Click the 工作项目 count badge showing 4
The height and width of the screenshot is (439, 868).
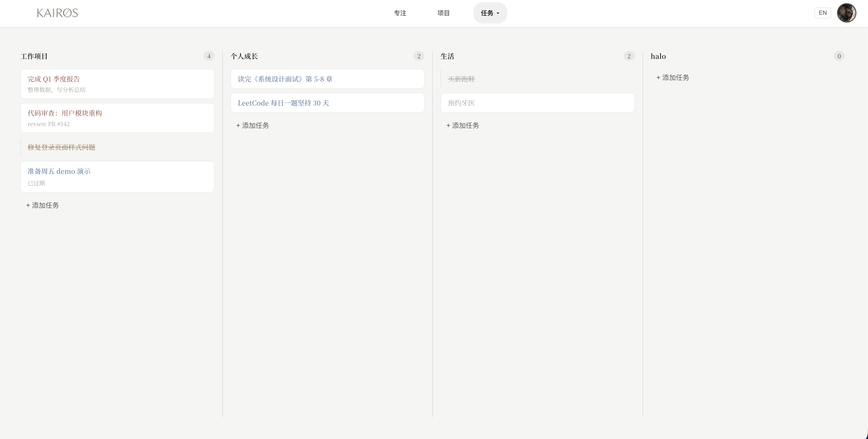(x=209, y=56)
